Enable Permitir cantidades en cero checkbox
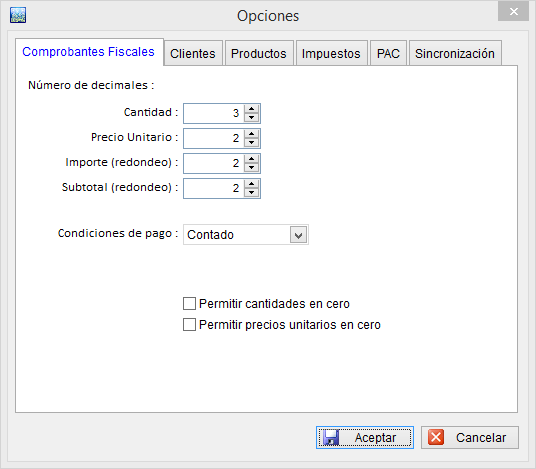Image resolution: width=536 pixels, height=469 pixels. (x=189, y=304)
